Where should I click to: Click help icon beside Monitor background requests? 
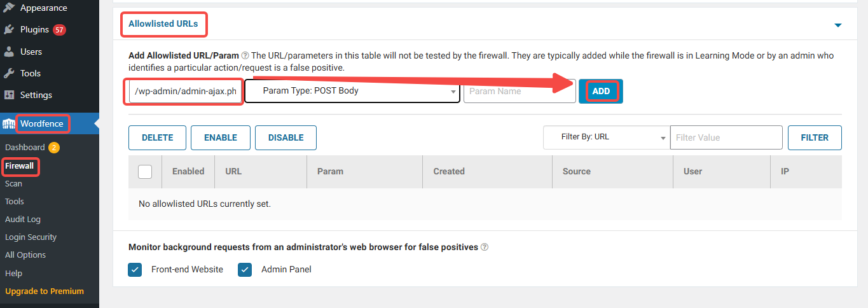click(485, 248)
